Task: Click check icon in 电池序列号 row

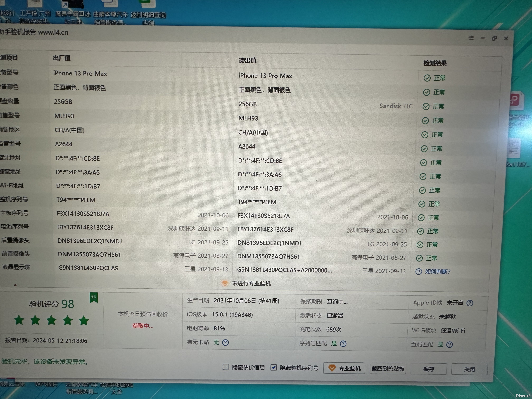Action: 421,231
